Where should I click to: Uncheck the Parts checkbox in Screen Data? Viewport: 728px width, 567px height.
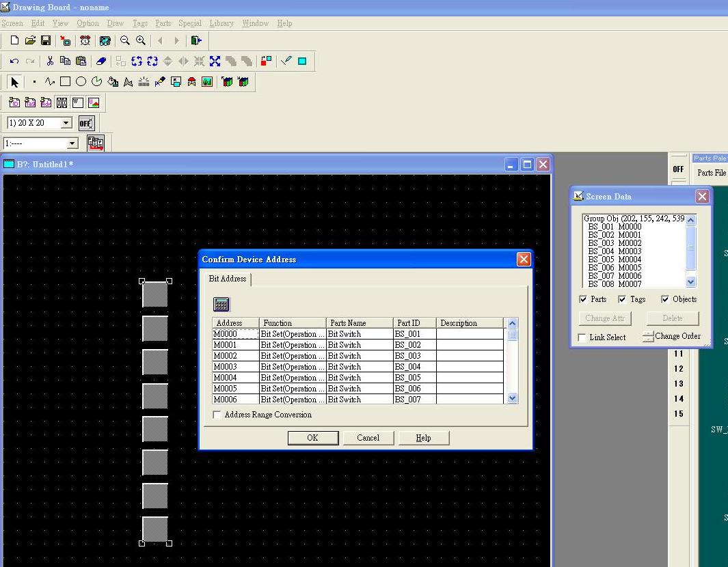pos(583,299)
